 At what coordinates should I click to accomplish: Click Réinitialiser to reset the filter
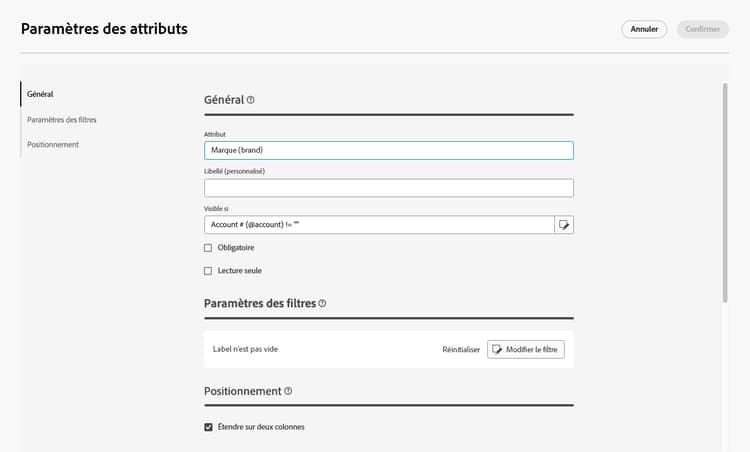click(461, 349)
